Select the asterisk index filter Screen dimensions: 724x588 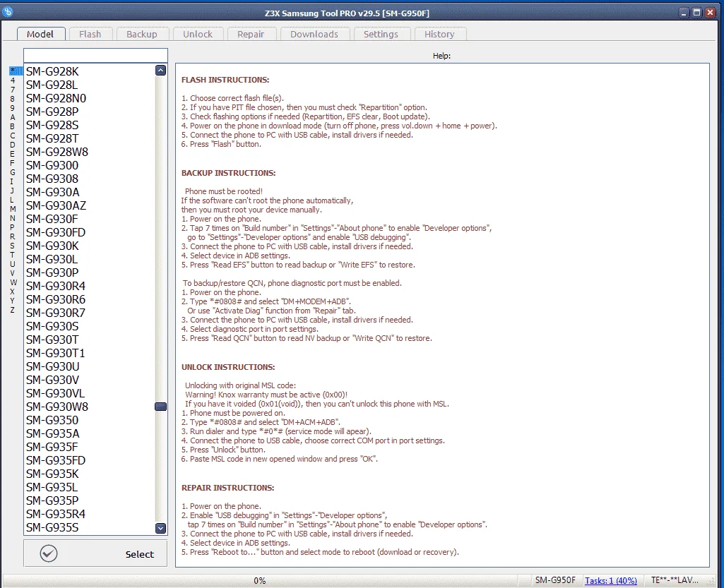point(16,71)
